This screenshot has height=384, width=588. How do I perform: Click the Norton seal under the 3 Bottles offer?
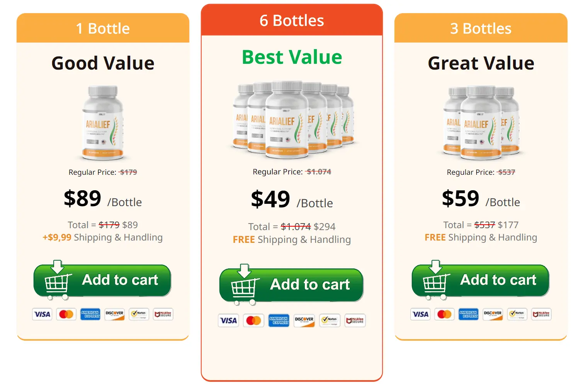point(517,314)
